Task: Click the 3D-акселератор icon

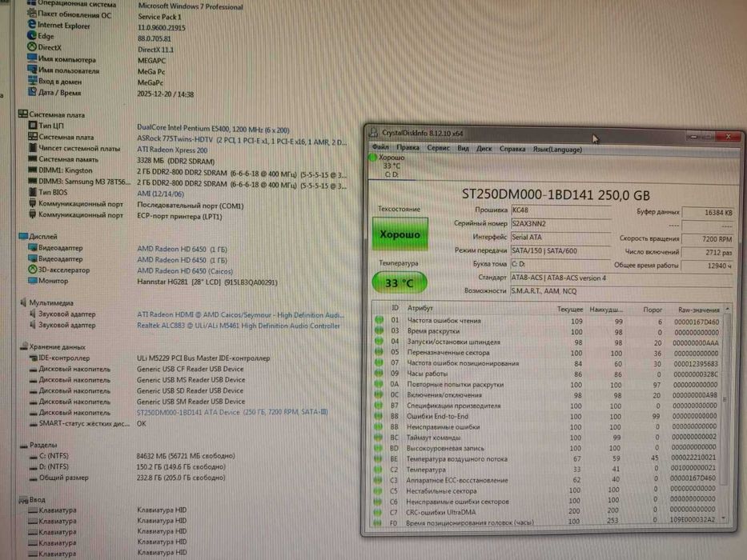Action: click(x=32, y=270)
